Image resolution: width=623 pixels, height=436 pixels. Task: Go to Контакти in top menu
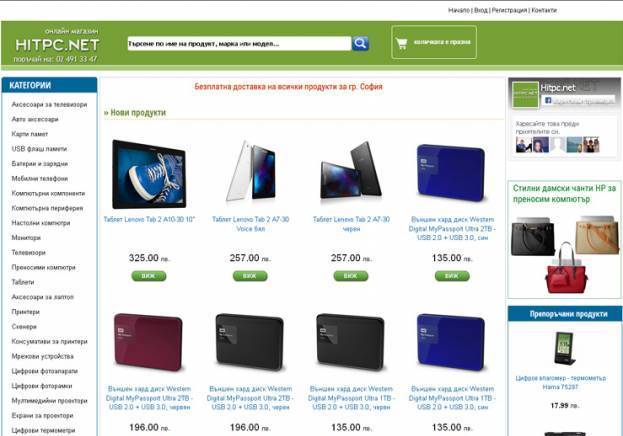point(544,10)
